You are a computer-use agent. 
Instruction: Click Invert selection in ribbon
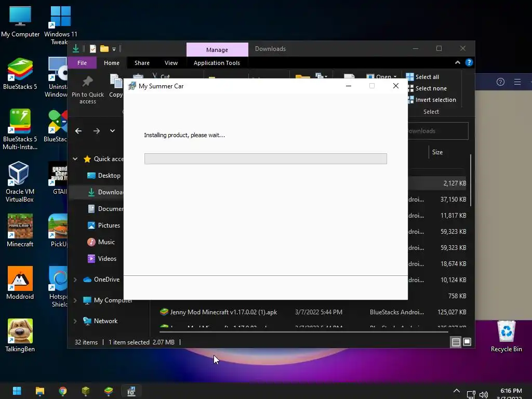431,100
